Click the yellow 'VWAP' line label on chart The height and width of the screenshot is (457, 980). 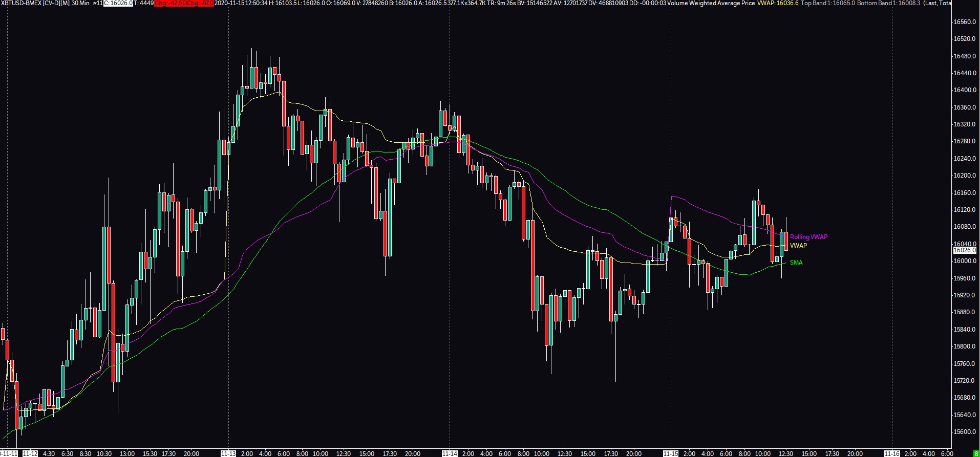[x=798, y=246]
